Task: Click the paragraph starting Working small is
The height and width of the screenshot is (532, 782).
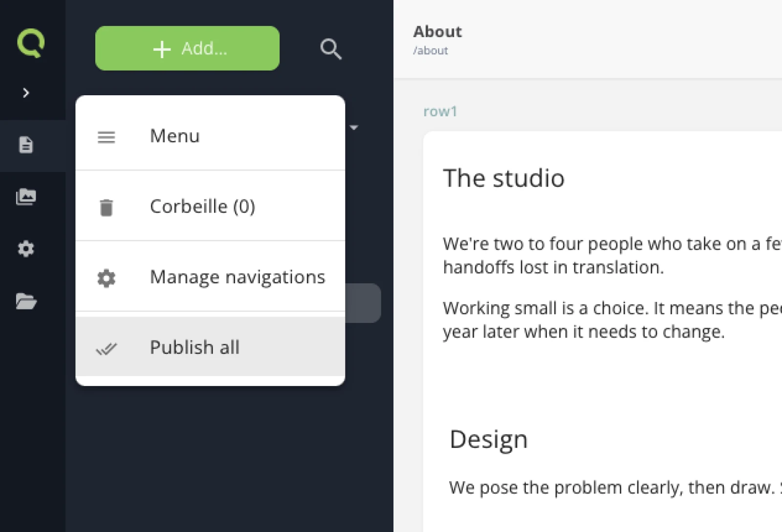Action: tap(612, 319)
